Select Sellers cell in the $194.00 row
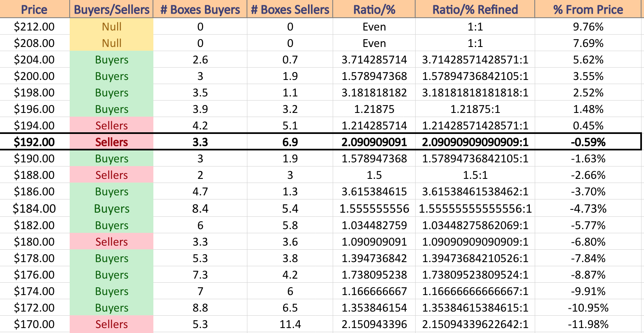The height and width of the screenshot is (333, 644). (x=111, y=126)
